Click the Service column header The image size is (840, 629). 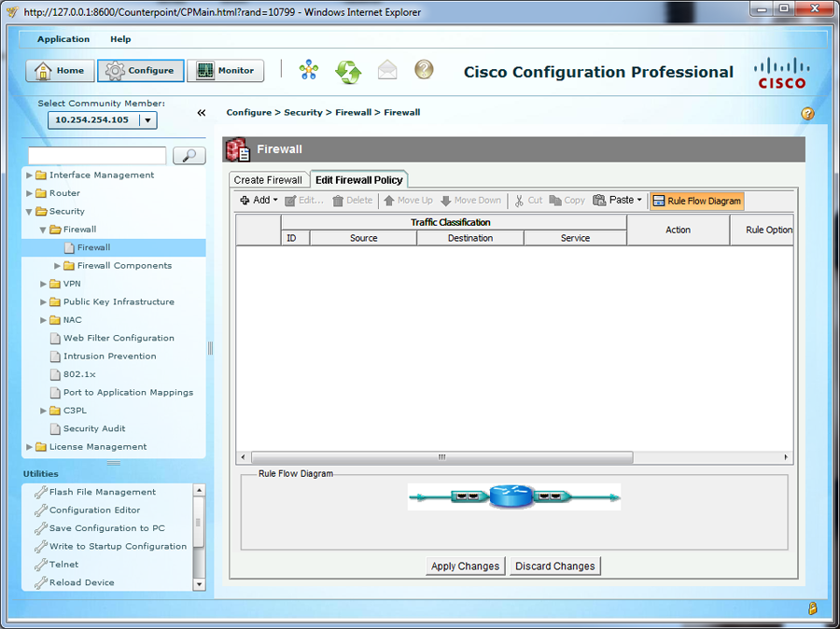click(x=575, y=238)
